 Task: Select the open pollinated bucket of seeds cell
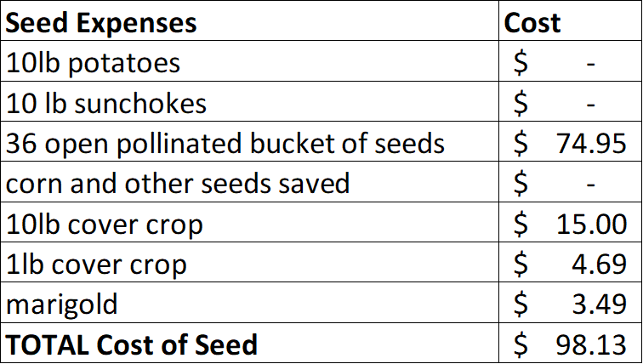coord(225,143)
